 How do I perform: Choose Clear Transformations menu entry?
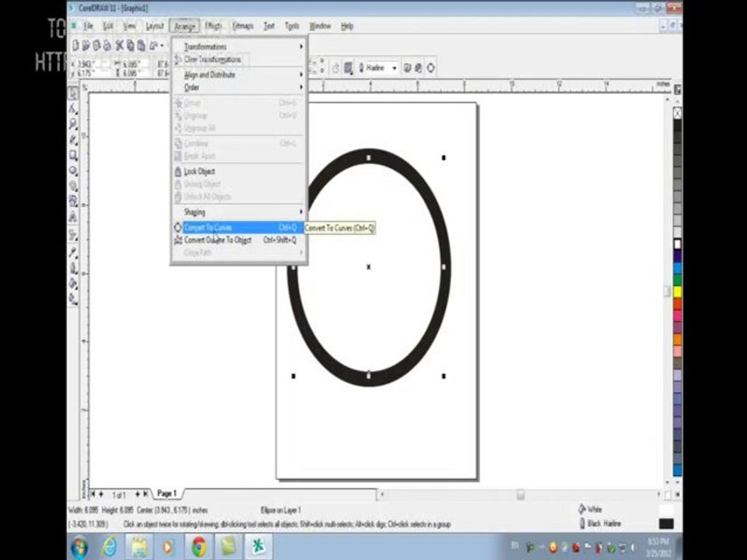(238, 60)
